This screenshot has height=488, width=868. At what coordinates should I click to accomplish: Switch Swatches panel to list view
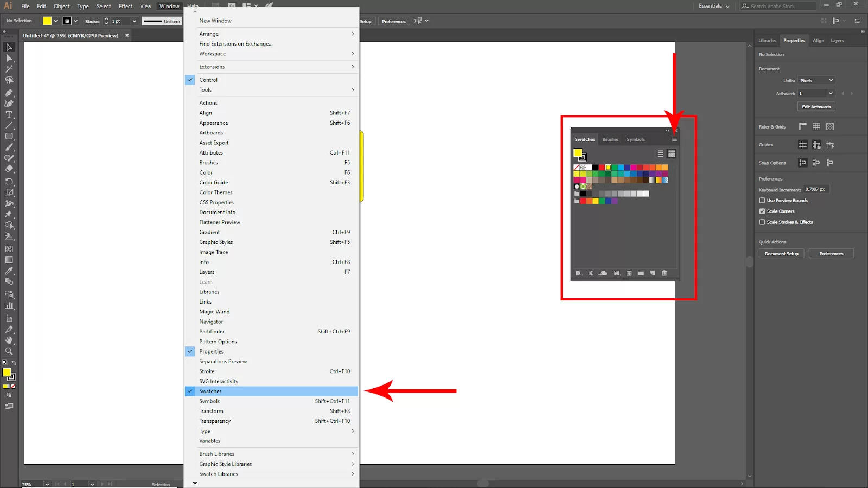click(660, 153)
